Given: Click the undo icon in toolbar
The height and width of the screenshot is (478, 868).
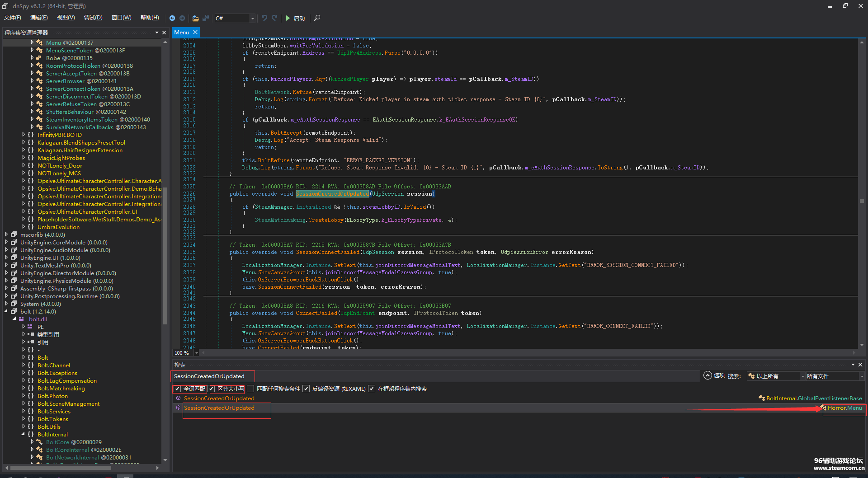Looking at the screenshot, I should (x=264, y=18).
